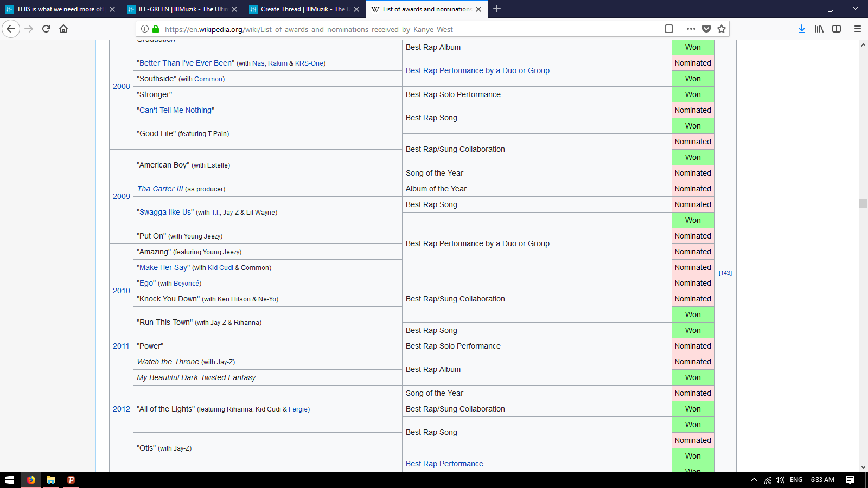Screen dimensions: 868x488
Task: Open the downloads panel
Action: click(x=802, y=29)
